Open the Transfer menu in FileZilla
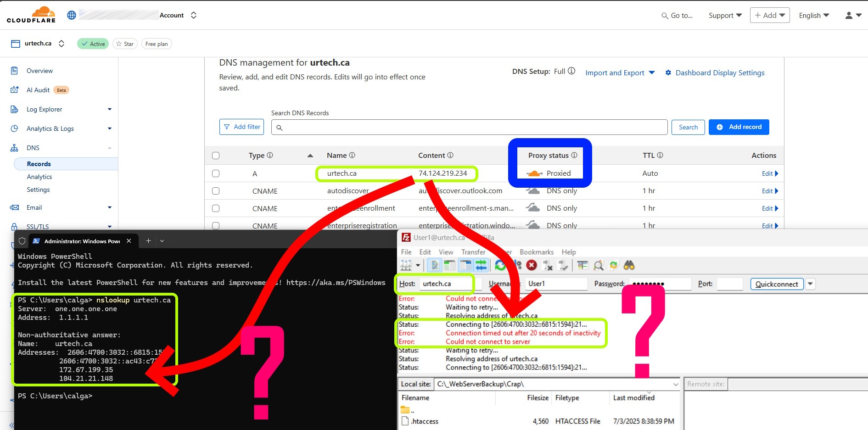The image size is (868, 430). [x=473, y=252]
